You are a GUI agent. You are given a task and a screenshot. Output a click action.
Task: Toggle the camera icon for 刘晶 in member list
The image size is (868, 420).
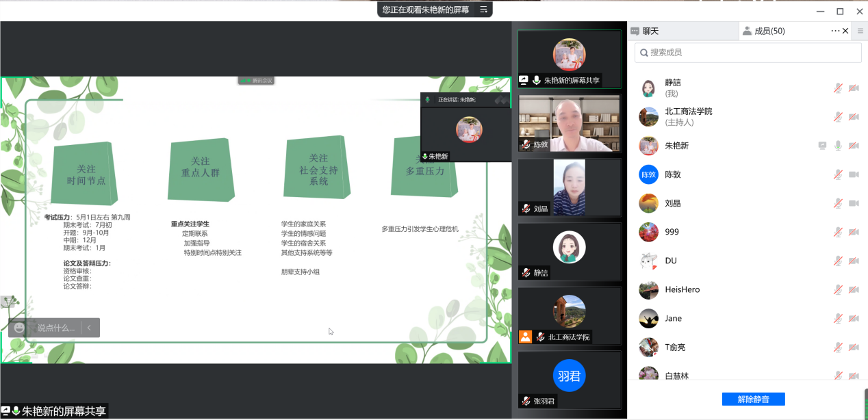coord(854,203)
